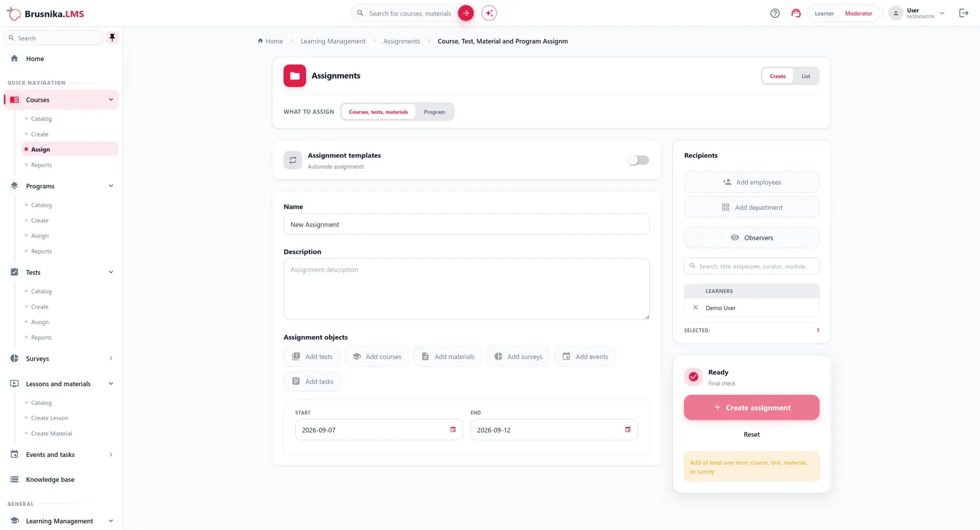Focus the Assignment description textarea
This screenshot has width=980, height=530.
pyautogui.click(x=467, y=289)
